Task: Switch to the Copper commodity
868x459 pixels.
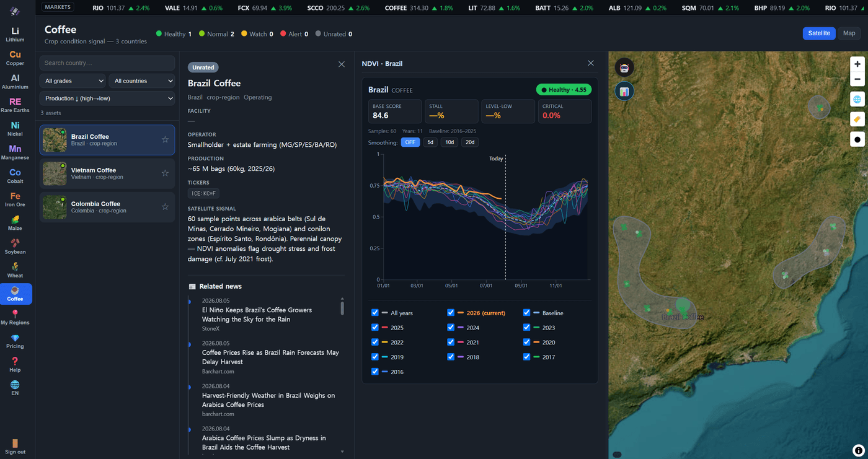Action: 15,58
